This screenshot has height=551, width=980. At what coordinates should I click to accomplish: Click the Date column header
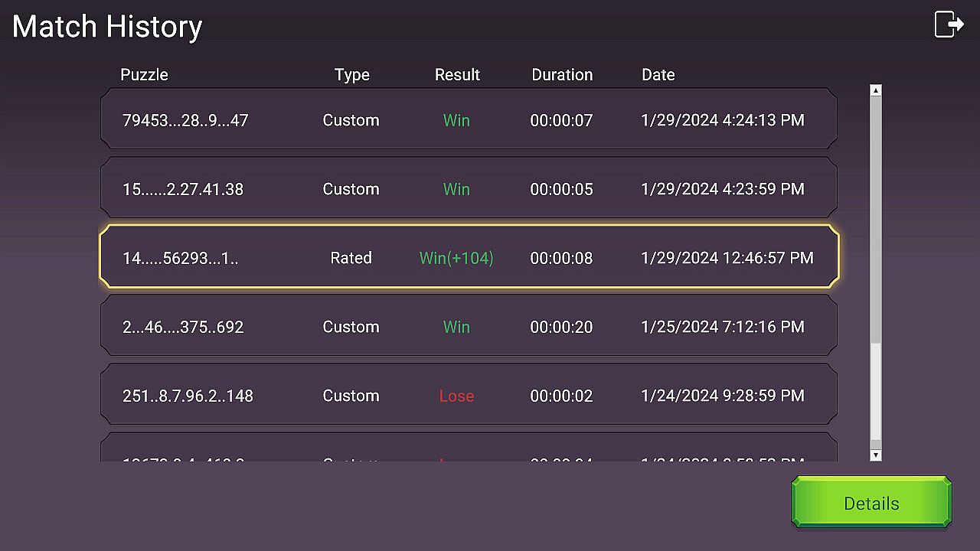658,75
